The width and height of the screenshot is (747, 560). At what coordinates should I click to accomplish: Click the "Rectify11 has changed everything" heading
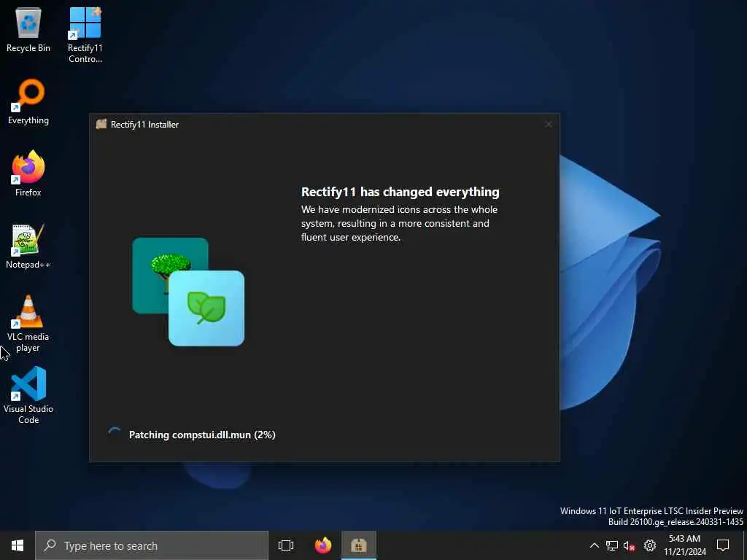[400, 192]
